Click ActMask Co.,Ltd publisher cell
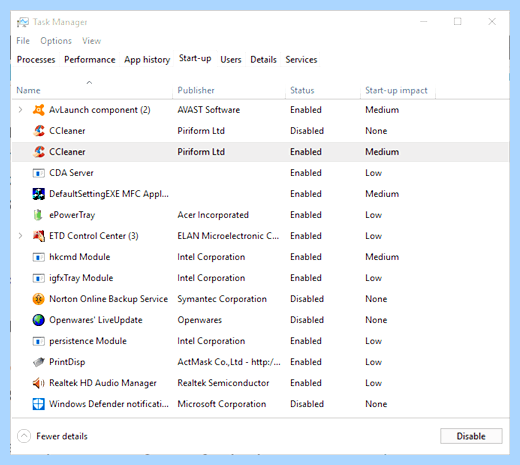The image size is (520, 465). click(229, 362)
